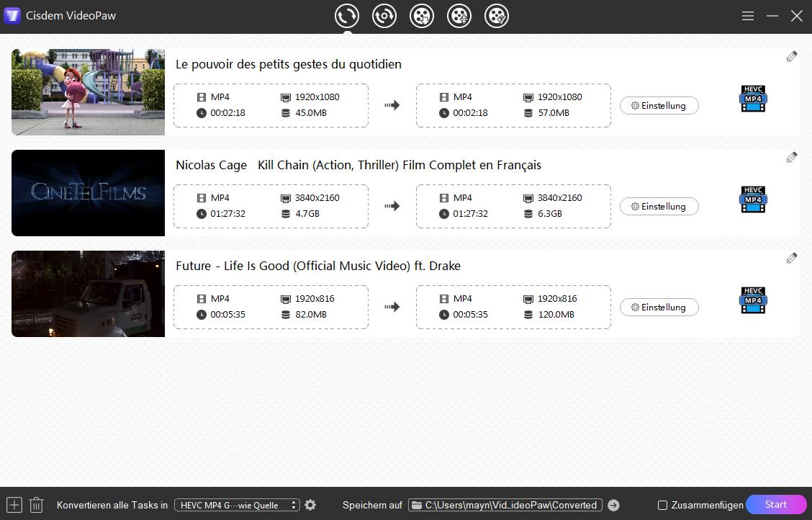Click the pencil edit icon for the Drake video
This screenshot has height=520, width=812.
pyautogui.click(x=792, y=258)
